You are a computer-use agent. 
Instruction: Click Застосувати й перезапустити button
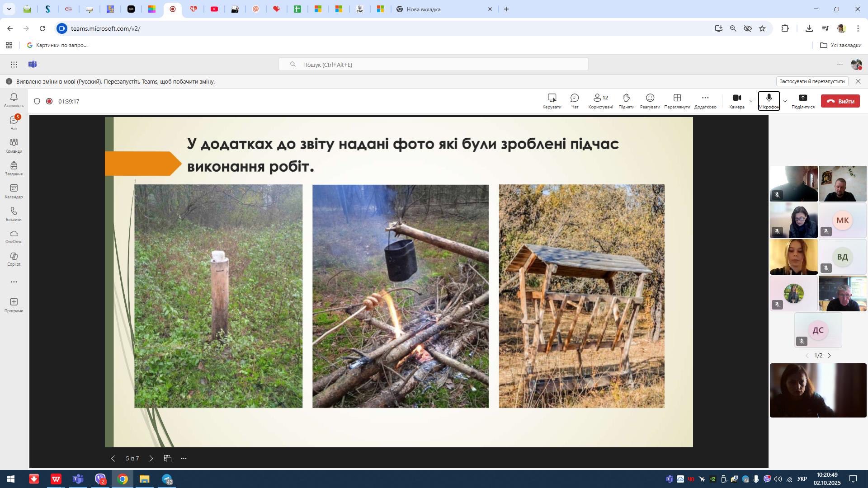(811, 81)
